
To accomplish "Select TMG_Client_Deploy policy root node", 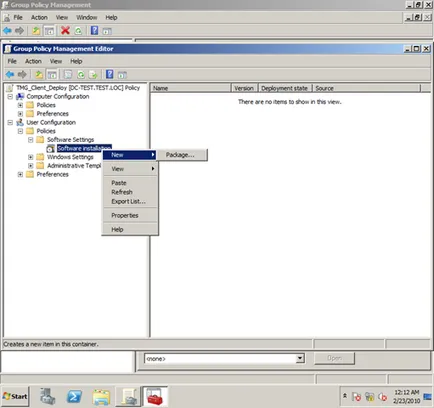I will [x=78, y=88].
